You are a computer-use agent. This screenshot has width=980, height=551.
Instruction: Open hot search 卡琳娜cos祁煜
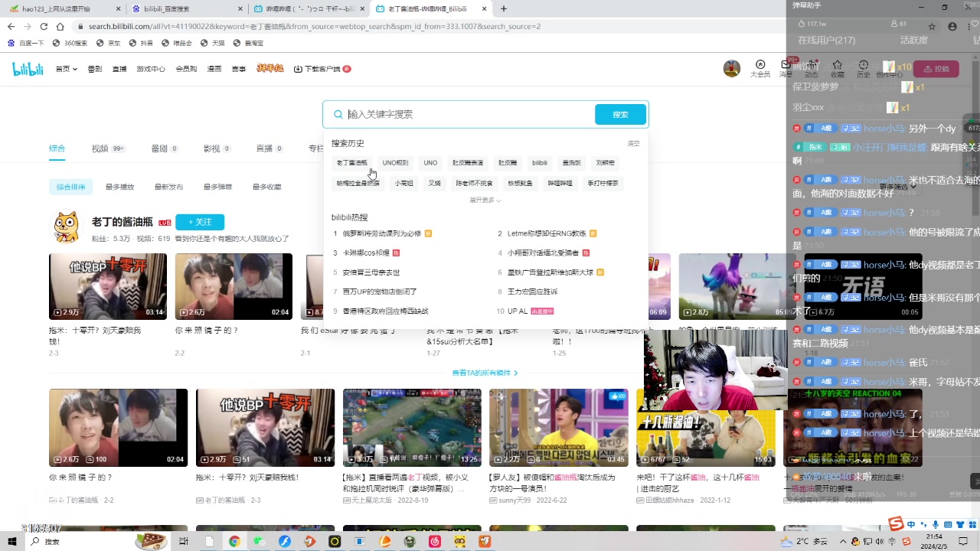(367, 253)
